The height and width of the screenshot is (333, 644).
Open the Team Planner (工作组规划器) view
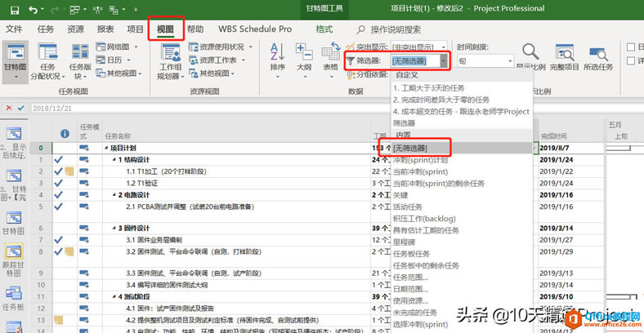(171, 61)
